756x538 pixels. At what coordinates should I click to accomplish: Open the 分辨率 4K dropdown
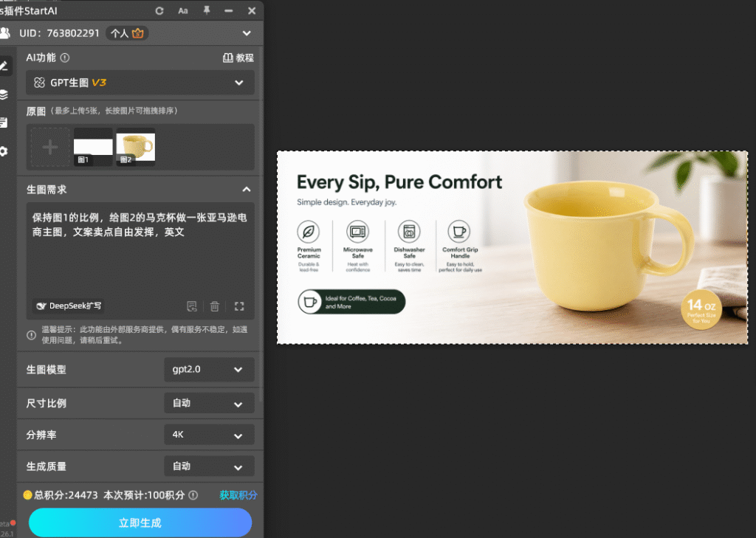pos(209,435)
